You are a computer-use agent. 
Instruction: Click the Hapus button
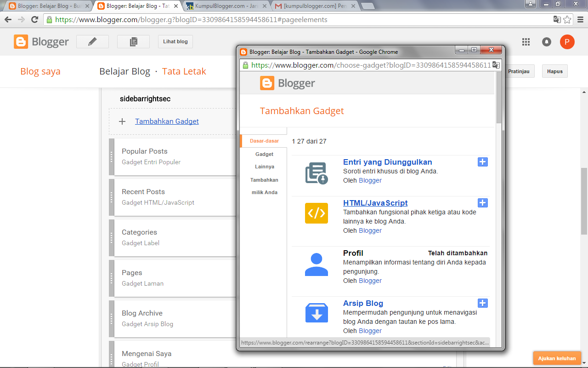click(x=555, y=71)
